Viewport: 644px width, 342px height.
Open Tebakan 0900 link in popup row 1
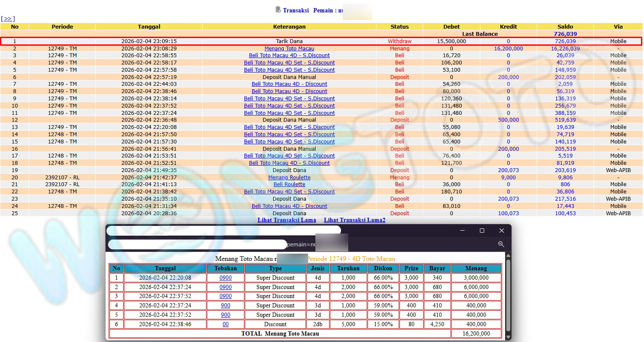pos(225,278)
